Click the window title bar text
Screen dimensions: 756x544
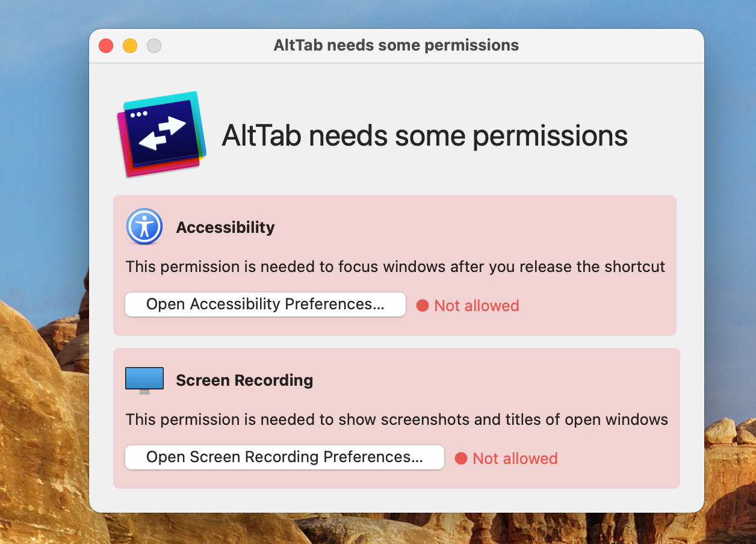396,46
